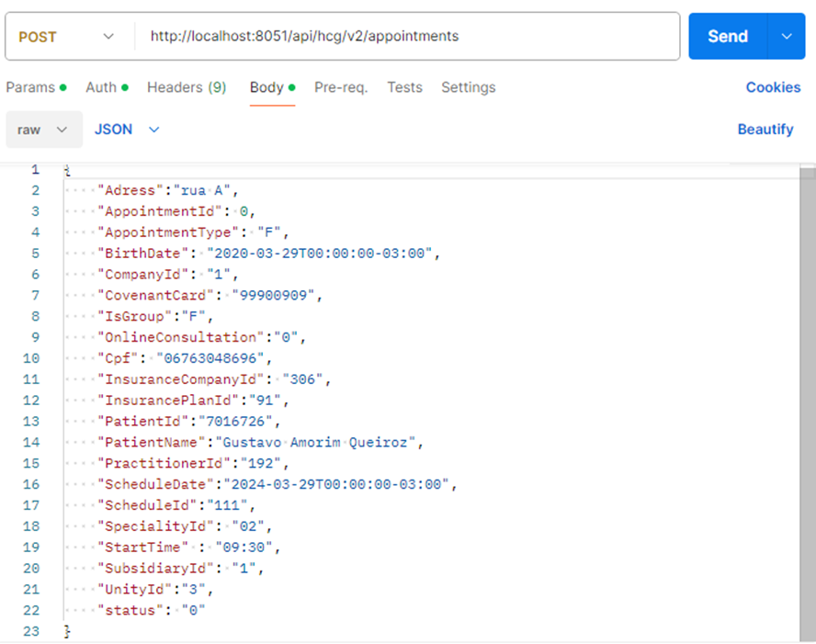
Task: Open the Headers (9) tab
Action: point(187,87)
